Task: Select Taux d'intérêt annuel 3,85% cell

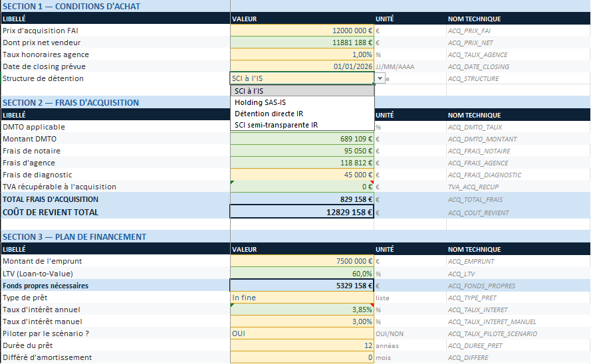Action: tap(302, 310)
